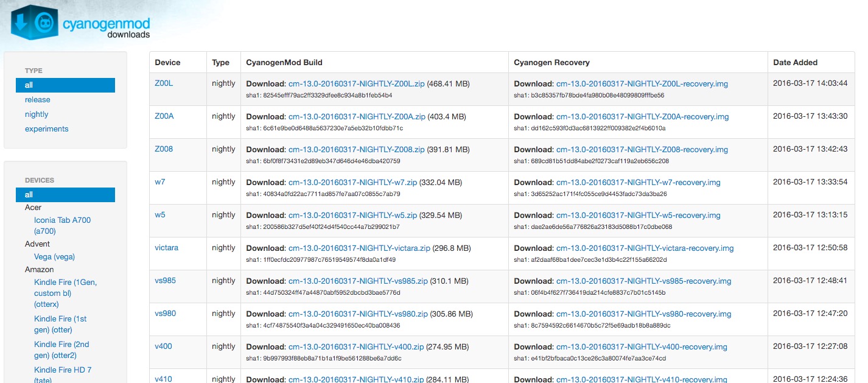Open the Z00L device link
This screenshot has height=383, width=868.
164,83
